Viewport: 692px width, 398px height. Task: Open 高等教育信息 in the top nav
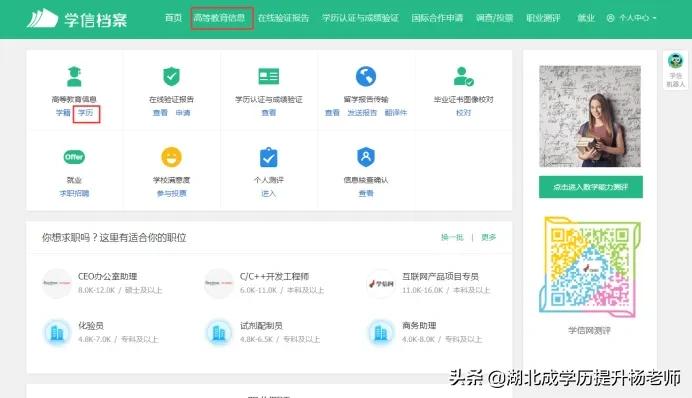click(x=219, y=18)
